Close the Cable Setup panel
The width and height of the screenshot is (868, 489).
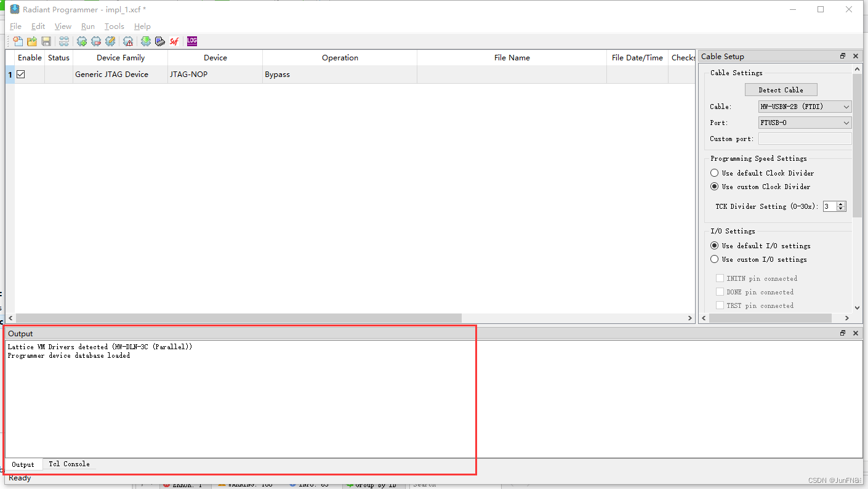click(856, 56)
